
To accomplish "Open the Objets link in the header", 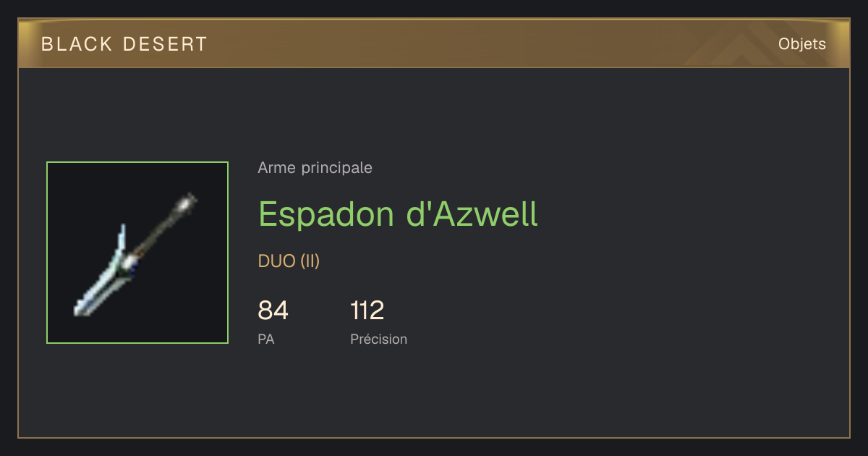I will pyautogui.click(x=801, y=44).
